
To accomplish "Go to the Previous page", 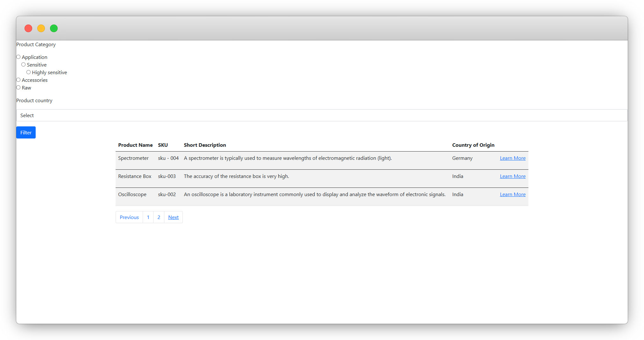I will click(x=129, y=217).
